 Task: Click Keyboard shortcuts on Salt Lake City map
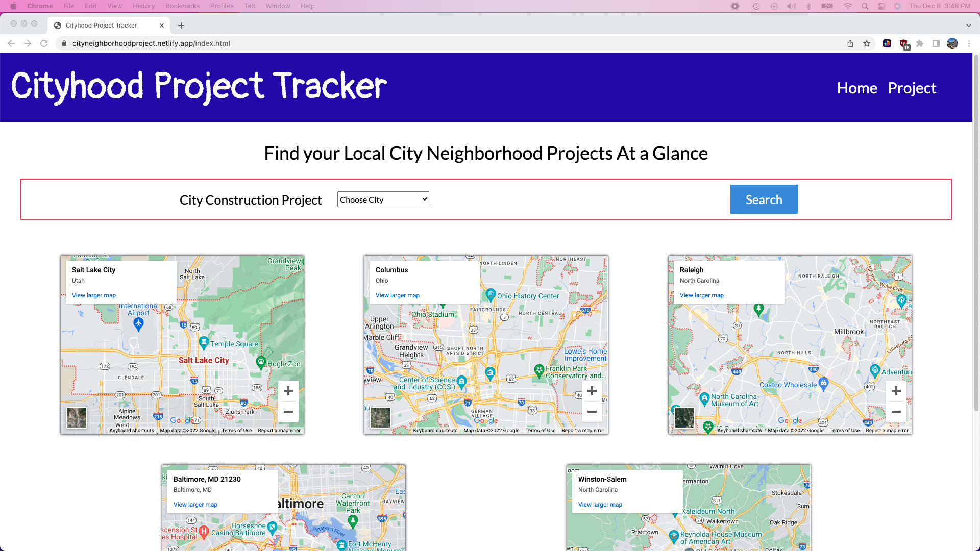pos(132,431)
